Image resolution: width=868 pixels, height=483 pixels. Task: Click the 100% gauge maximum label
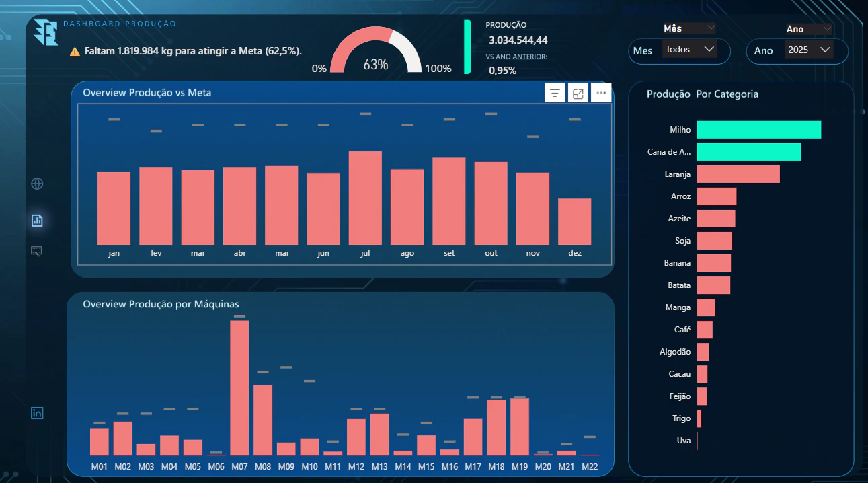[x=439, y=68]
